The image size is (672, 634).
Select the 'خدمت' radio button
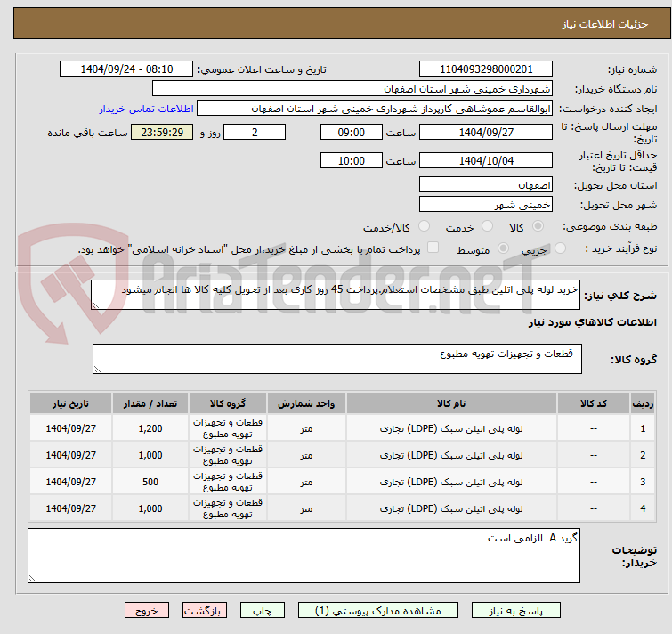(x=485, y=227)
